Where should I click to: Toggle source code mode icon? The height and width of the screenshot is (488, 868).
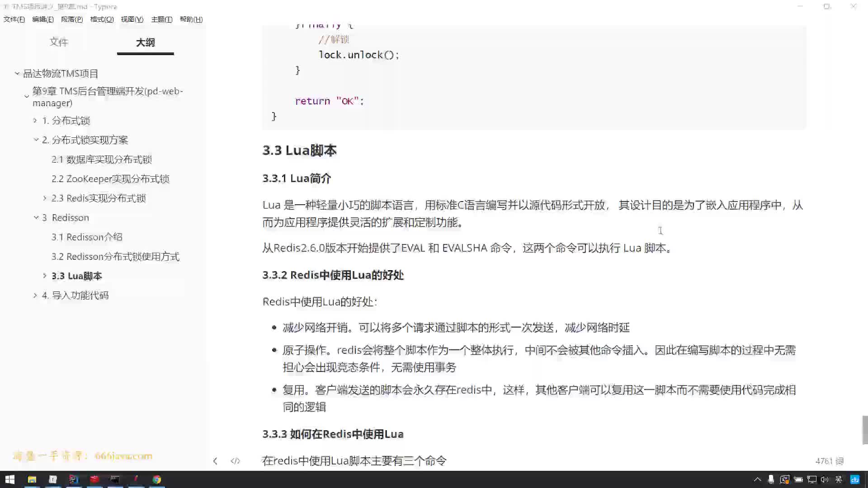click(x=236, y=461)
